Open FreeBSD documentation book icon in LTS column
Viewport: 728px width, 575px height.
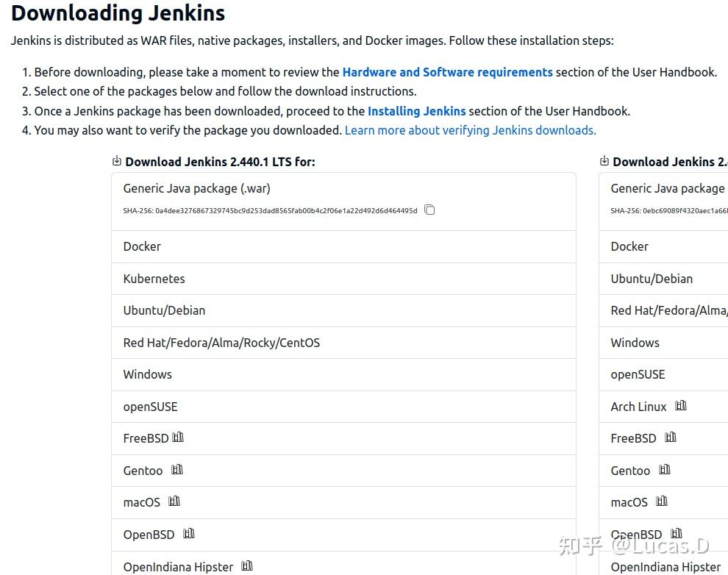tap(177, 436)
